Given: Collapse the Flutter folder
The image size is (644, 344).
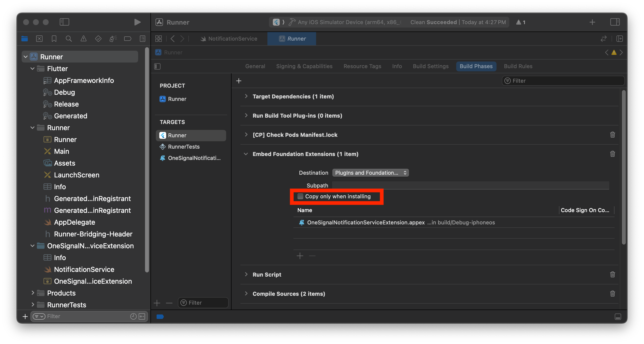Looking at the screenshot, I should click(x=32, y=68).
